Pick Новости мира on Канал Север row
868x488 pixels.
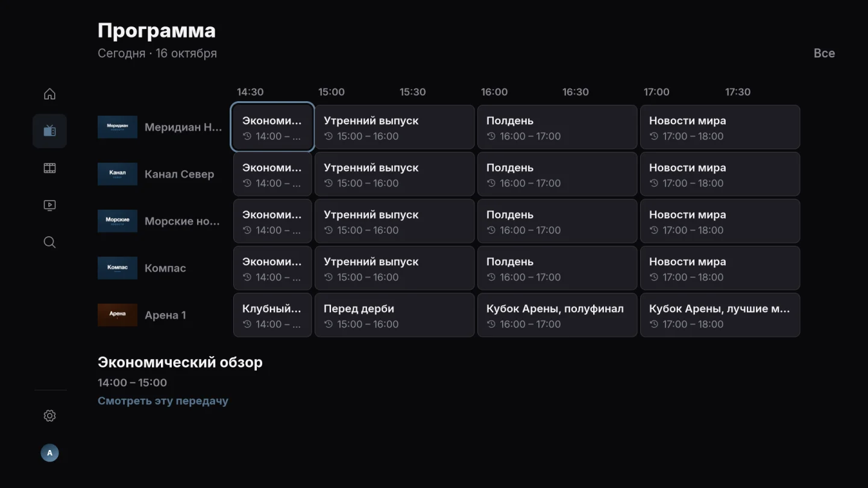(720, 174)
